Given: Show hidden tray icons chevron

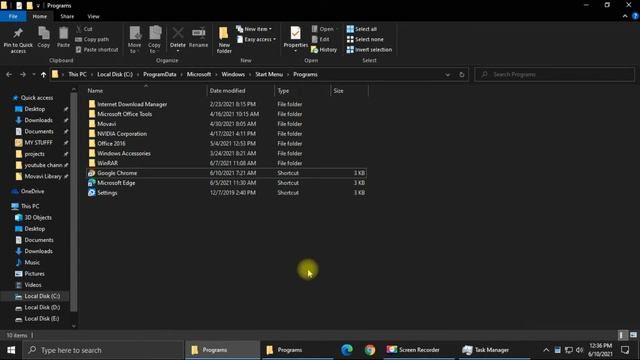Looking at the screenshot, I should tap(546, 350).
